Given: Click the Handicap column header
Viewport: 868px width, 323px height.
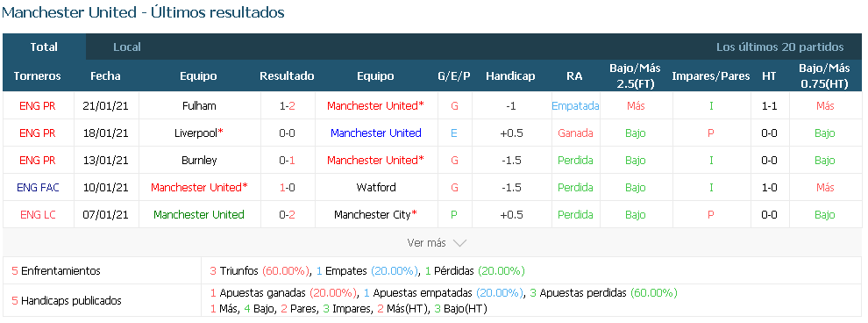Looking at the screenshot, I should (x=510, y=75).
